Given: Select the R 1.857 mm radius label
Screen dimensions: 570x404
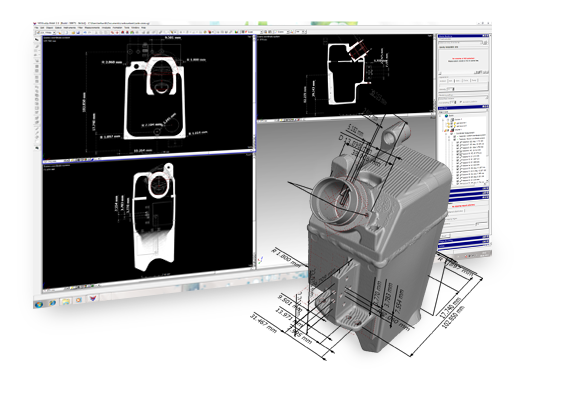Looking at the screenshot, I should (110, 137).
